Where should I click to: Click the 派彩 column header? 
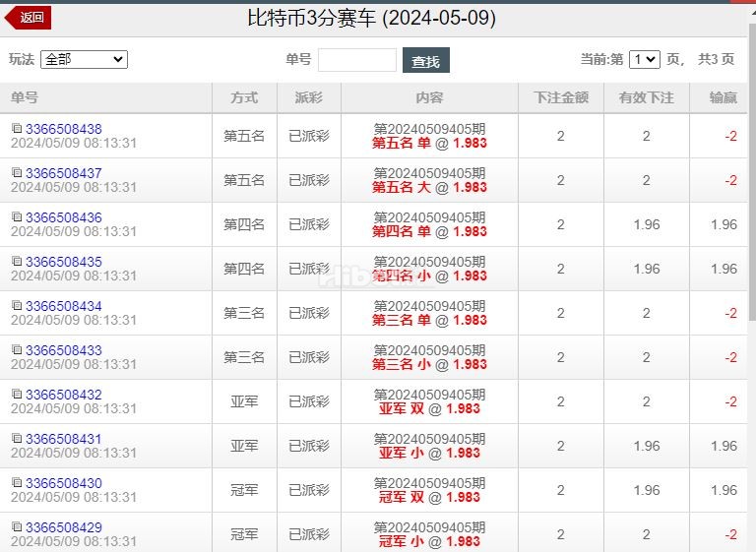(308, 97)
